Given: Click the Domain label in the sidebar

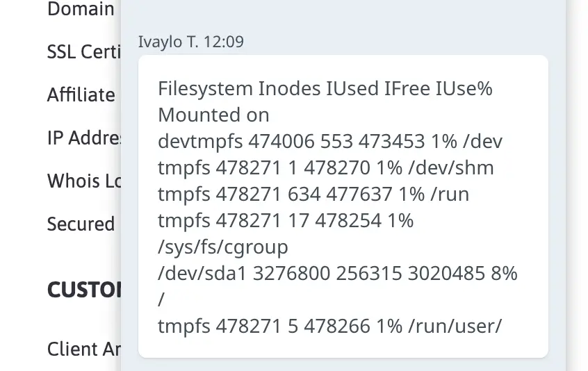Looking at the screenshot, I should 81,10.
